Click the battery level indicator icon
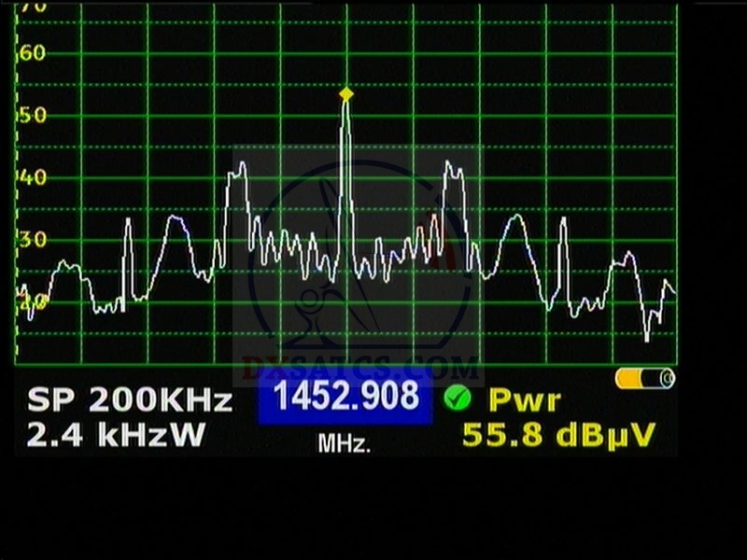 click(x=644, y=378)
